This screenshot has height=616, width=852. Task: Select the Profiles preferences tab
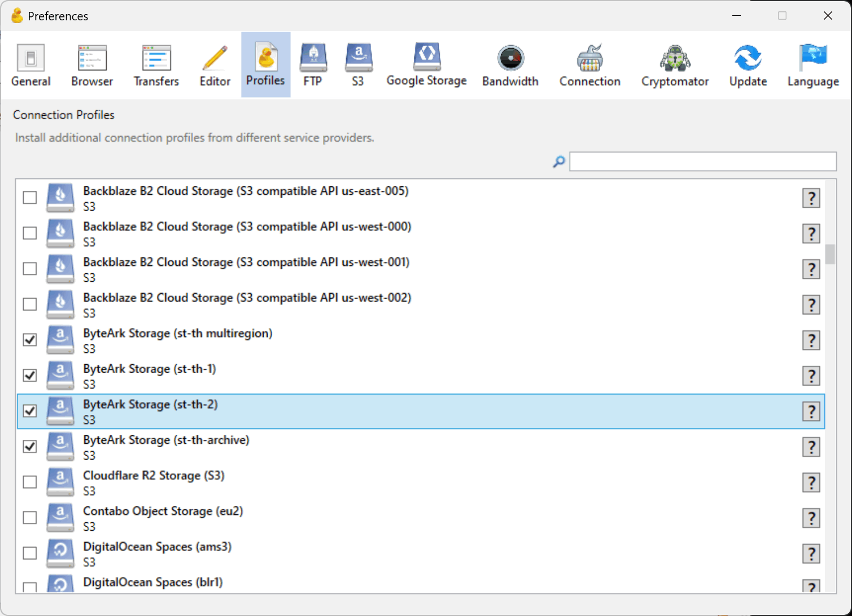coord(265,65)
